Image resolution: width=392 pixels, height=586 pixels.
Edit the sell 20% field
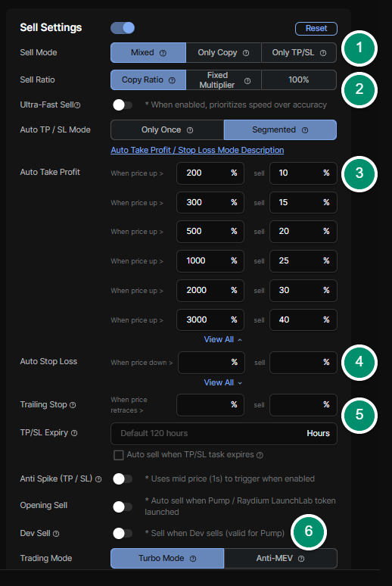(x=303, y=232)
